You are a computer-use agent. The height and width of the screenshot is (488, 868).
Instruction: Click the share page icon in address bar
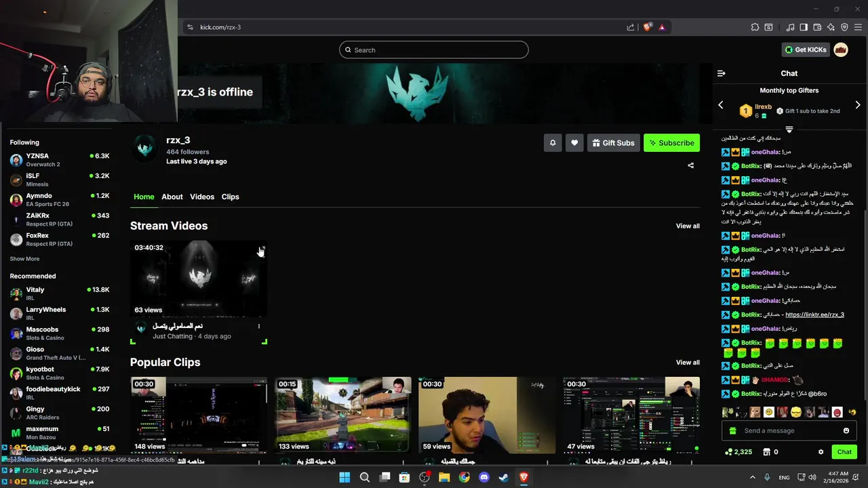point(631,27)
